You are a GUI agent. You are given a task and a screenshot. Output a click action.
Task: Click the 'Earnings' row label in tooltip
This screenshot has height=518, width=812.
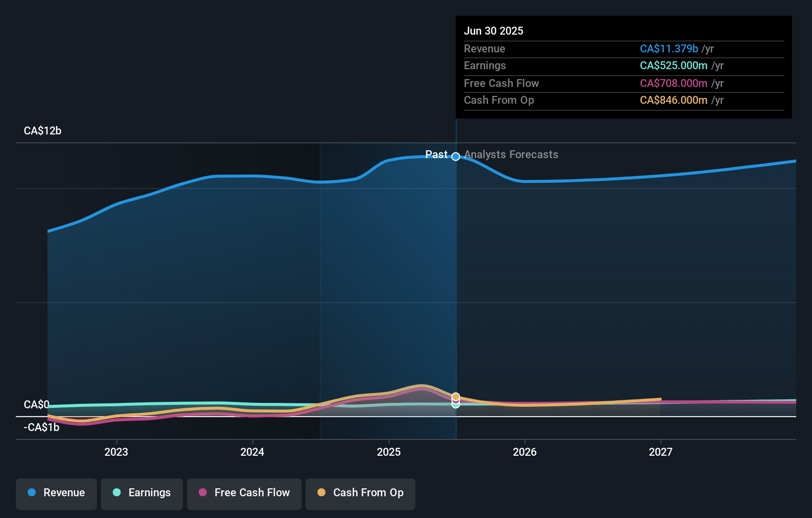[485, 66]
